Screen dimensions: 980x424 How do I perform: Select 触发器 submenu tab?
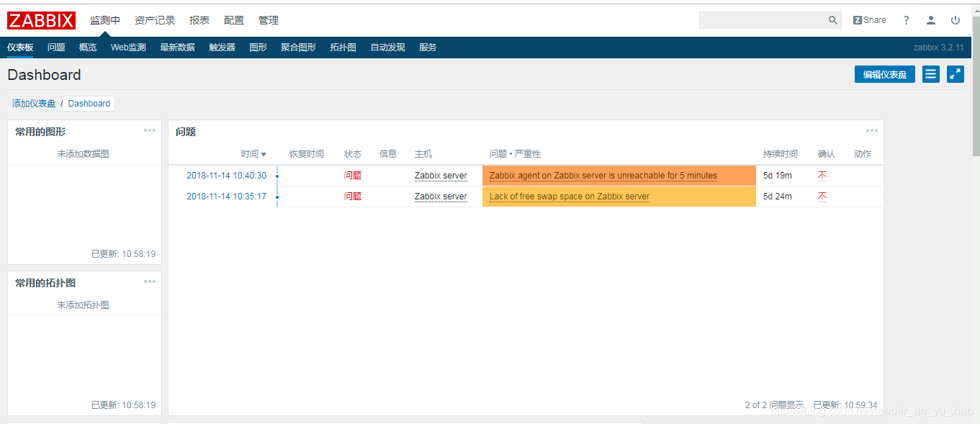(x=222, y=48)
